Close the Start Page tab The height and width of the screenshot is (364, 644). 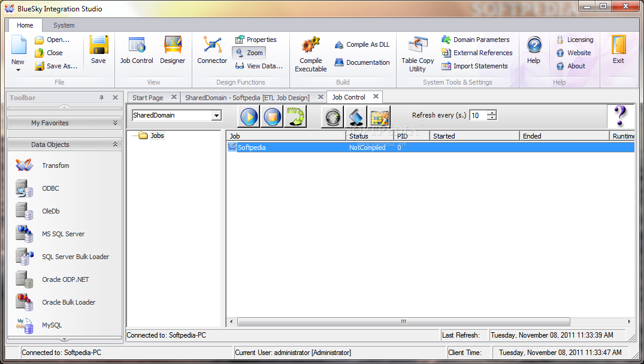pos(174,97)
